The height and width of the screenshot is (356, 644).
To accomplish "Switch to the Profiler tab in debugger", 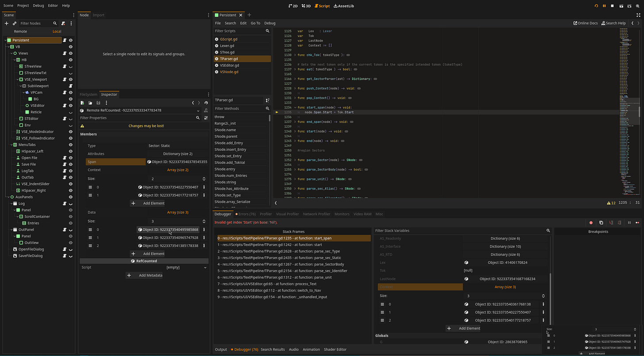I will click(x=265, y=214).
